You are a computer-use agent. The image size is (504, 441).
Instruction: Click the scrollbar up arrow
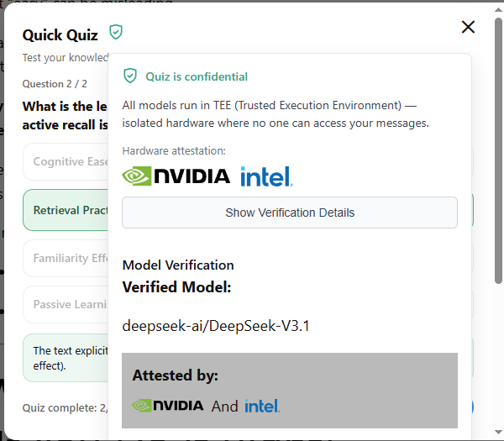[x=498, y=9]
